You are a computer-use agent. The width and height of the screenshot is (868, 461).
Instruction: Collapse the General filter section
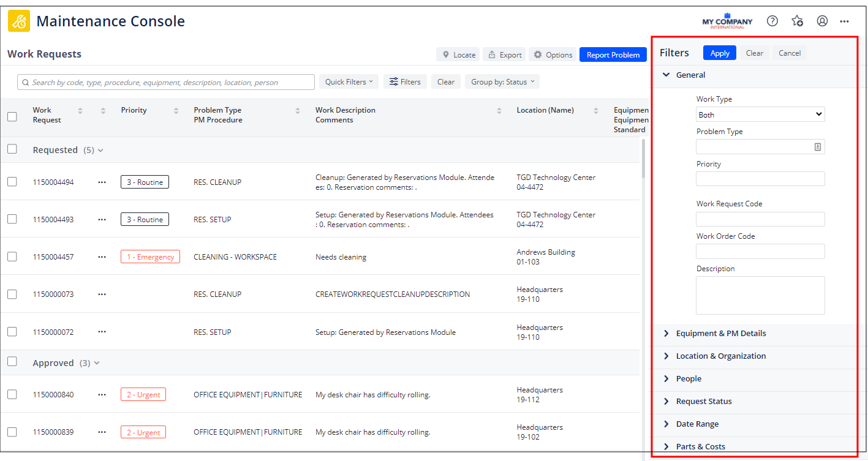pos(667,75)
